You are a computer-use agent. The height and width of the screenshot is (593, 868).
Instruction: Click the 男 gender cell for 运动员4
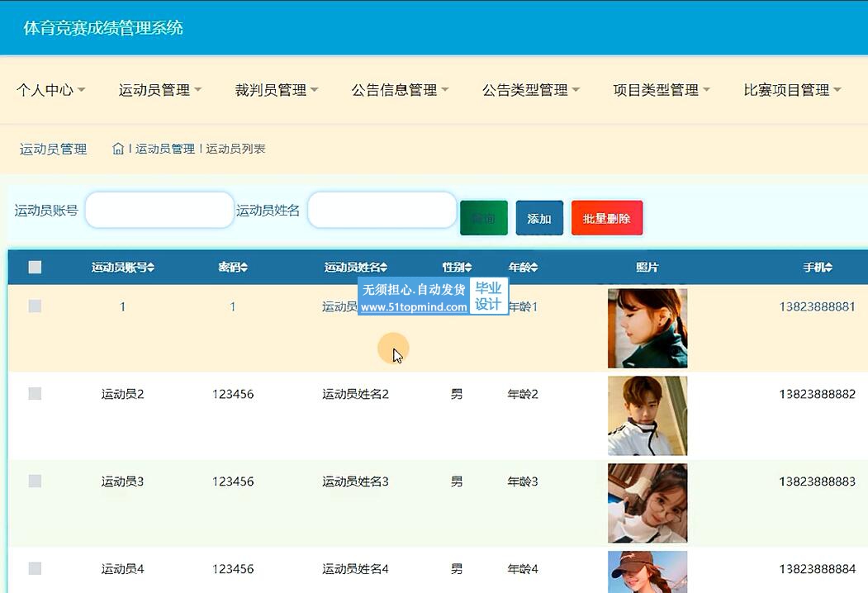click(457, 569)
